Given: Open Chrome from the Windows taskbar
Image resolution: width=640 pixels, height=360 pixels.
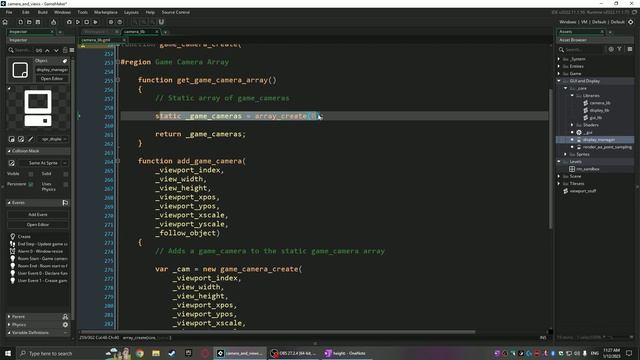Looking at the screenshot, I should point(140,353).
